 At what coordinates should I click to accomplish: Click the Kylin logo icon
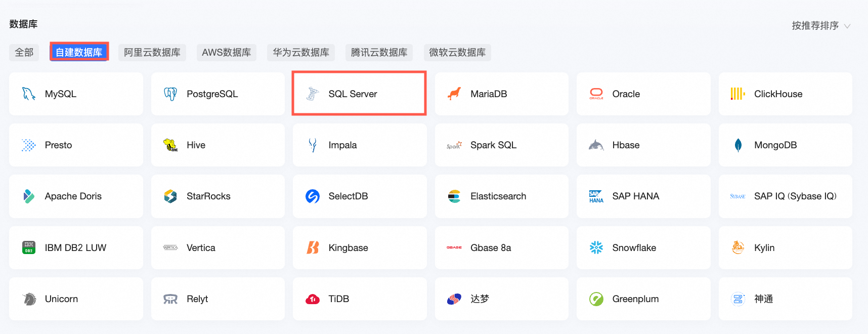click(x=738, y=247)
